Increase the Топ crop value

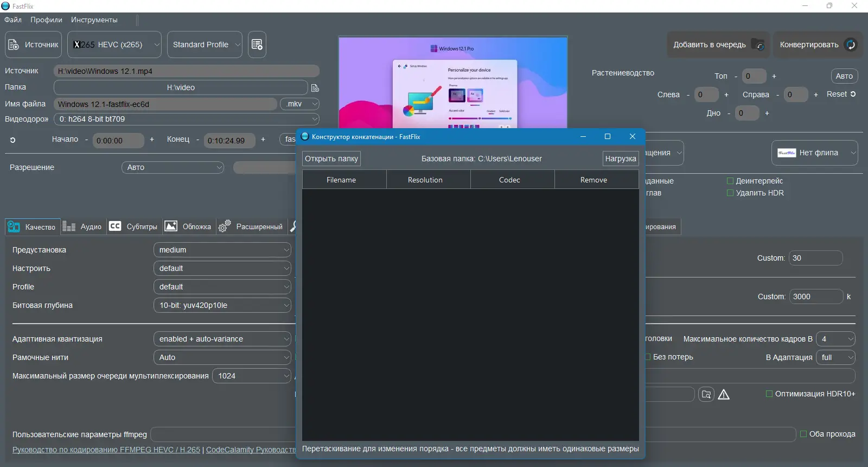tap(774, 76)
